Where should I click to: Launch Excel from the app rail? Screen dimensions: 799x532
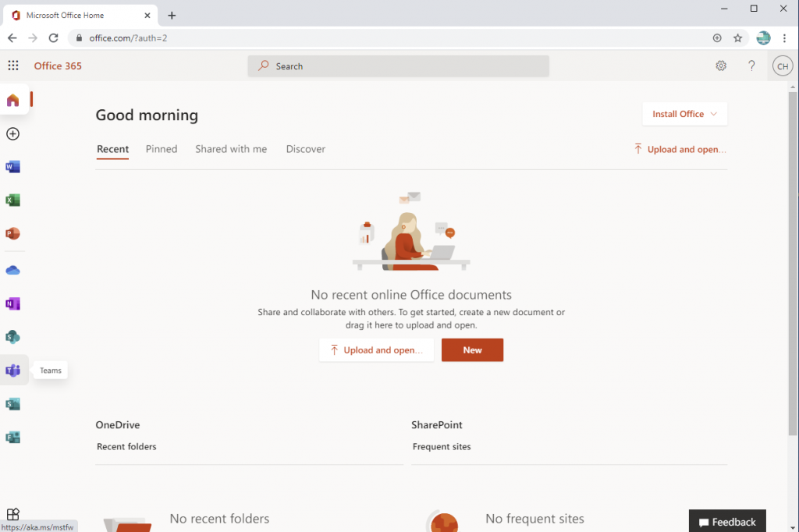click(x=12, y=200)
